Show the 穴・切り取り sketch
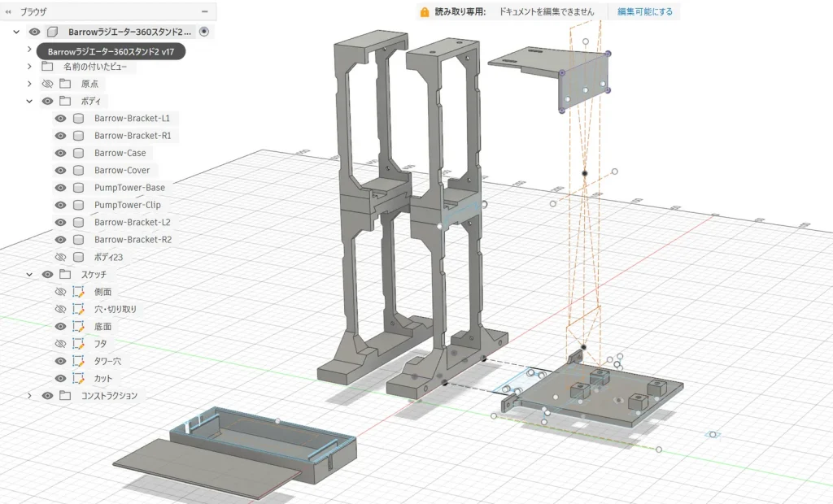Image resolution: width=833 pixels, height=504 pixels. tap(60, 309)
